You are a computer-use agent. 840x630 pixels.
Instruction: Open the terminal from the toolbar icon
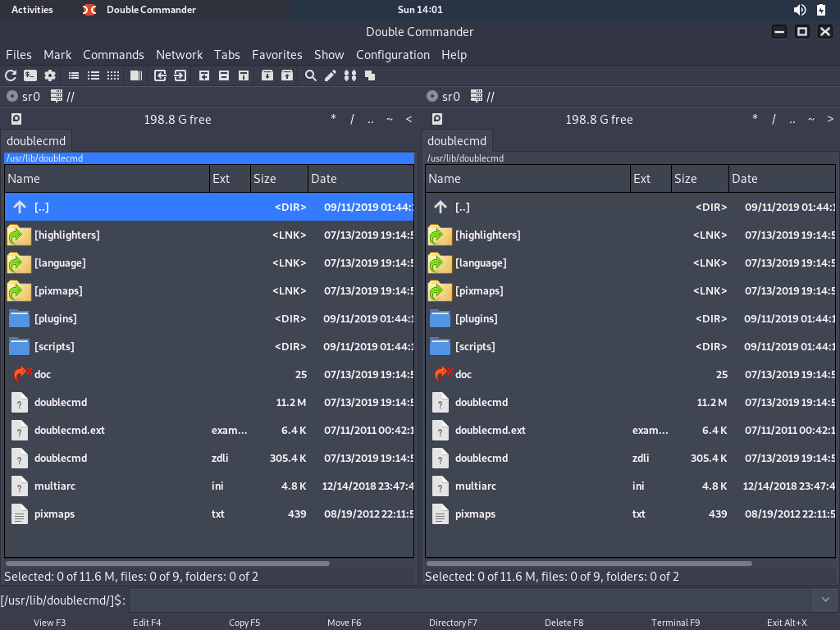tap(30, 75)
